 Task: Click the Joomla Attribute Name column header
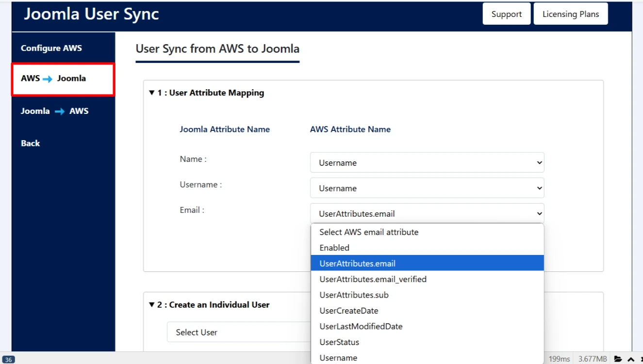click(x=225, y=129)
